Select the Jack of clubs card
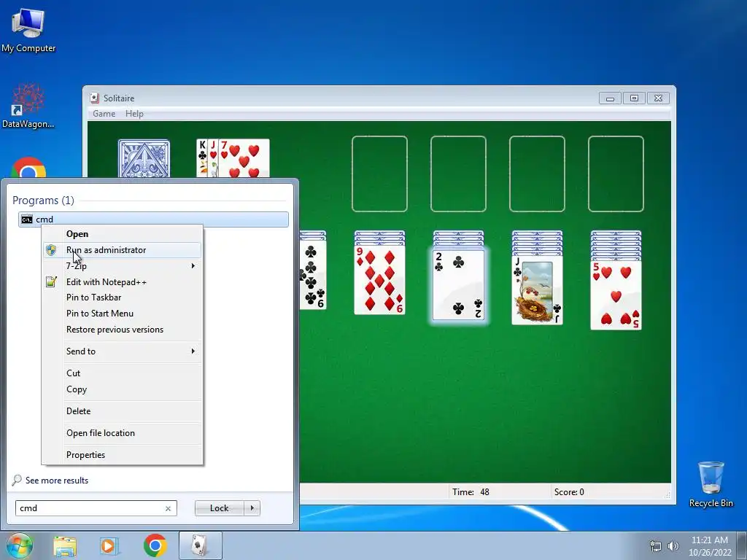This screenshot has height=560, width=747. (537, 290)
